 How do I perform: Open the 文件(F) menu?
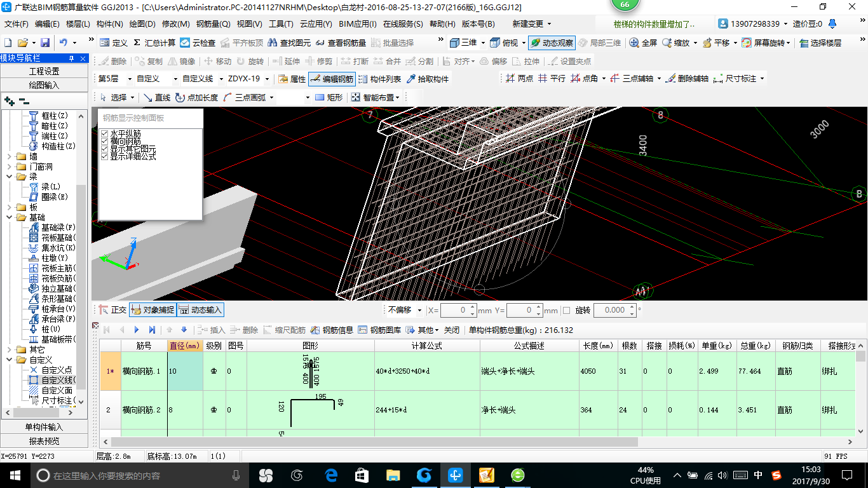(17, 24)
